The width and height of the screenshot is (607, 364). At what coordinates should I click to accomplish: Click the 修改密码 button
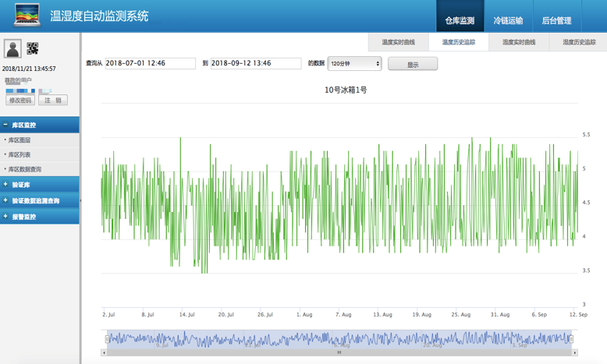(20, 101)
